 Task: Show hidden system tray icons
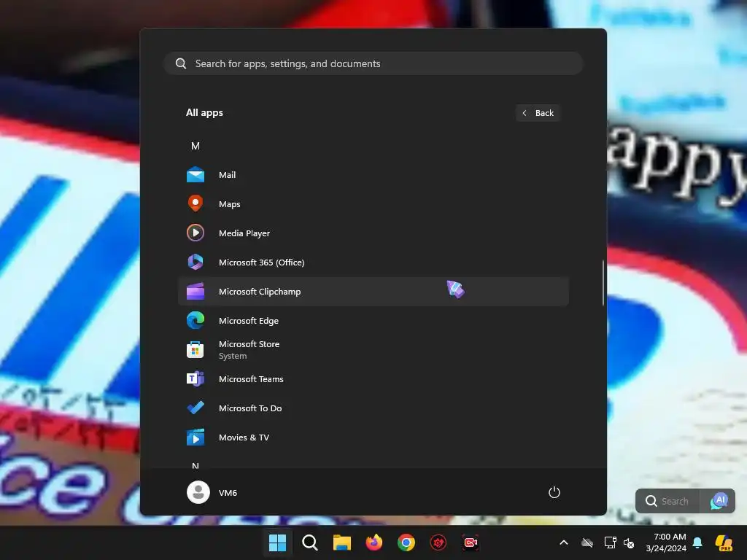tap(564, 542)
